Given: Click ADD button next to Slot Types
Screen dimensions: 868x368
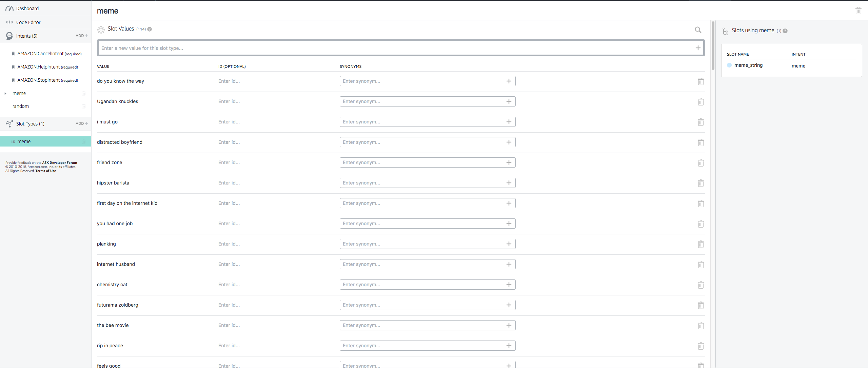Looking at the screenshot, I should point(81,123).
